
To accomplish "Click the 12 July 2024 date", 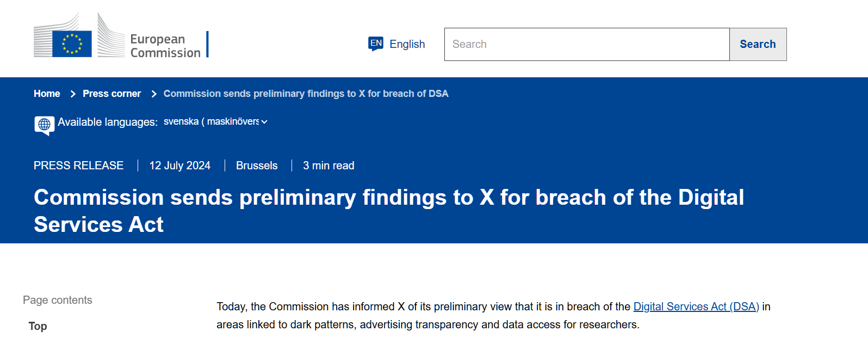I will point(179,166).
